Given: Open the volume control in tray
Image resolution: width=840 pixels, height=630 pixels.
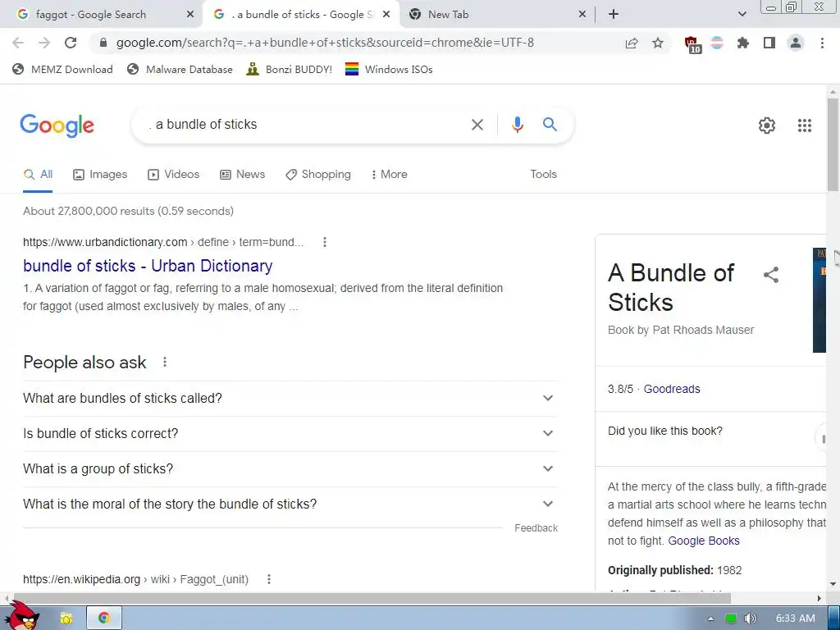Looking at the screenshot, I should click(751, 619).
